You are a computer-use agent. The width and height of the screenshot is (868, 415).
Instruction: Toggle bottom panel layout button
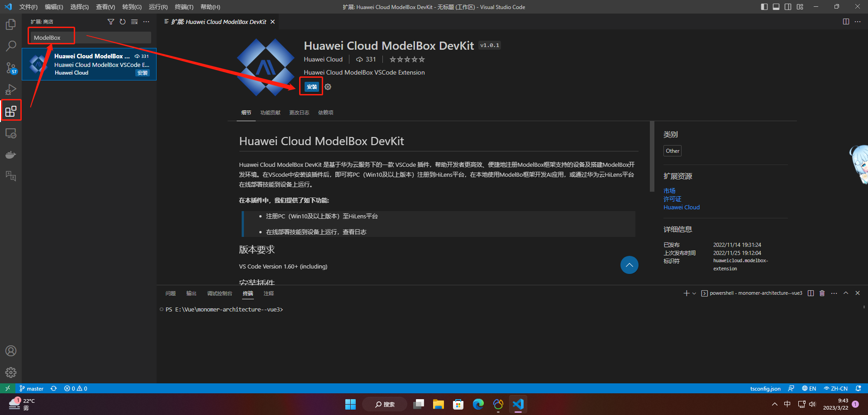(x=776, y=7)
